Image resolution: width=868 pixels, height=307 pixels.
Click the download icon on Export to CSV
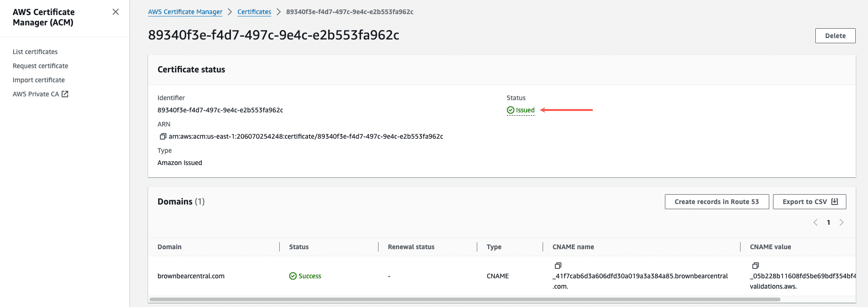[x=835, y=201]
